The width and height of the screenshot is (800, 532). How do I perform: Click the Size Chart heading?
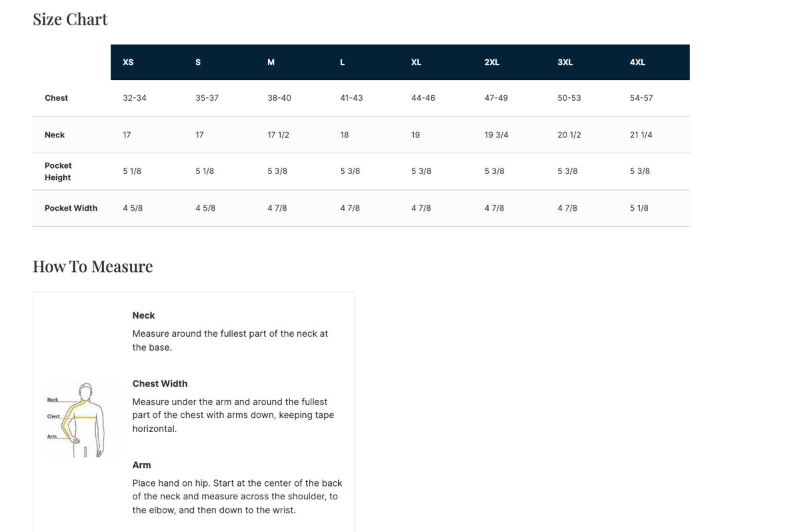(x=70, y=19)
